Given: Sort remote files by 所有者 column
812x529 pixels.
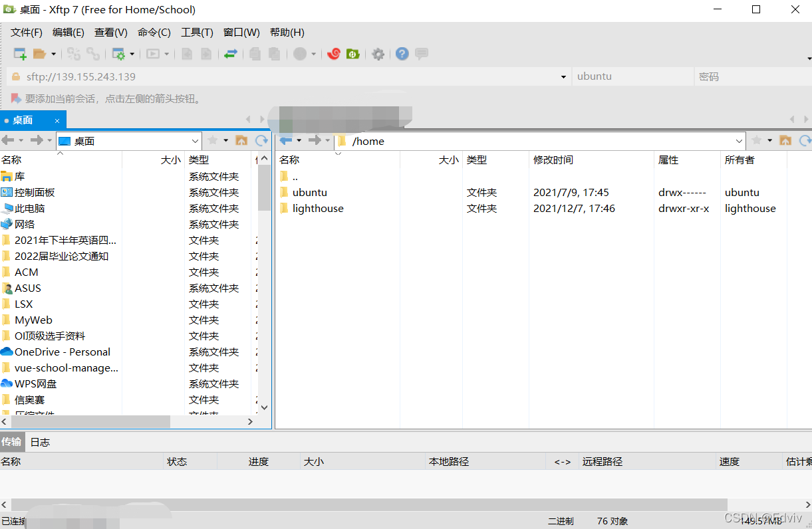Looking at the screenshot, I should (753, 159).
